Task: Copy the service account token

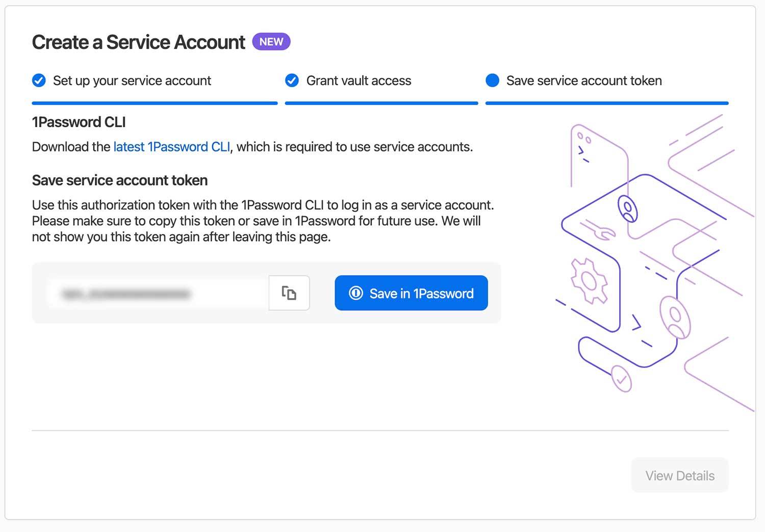Action: click(x=289, y=293)
